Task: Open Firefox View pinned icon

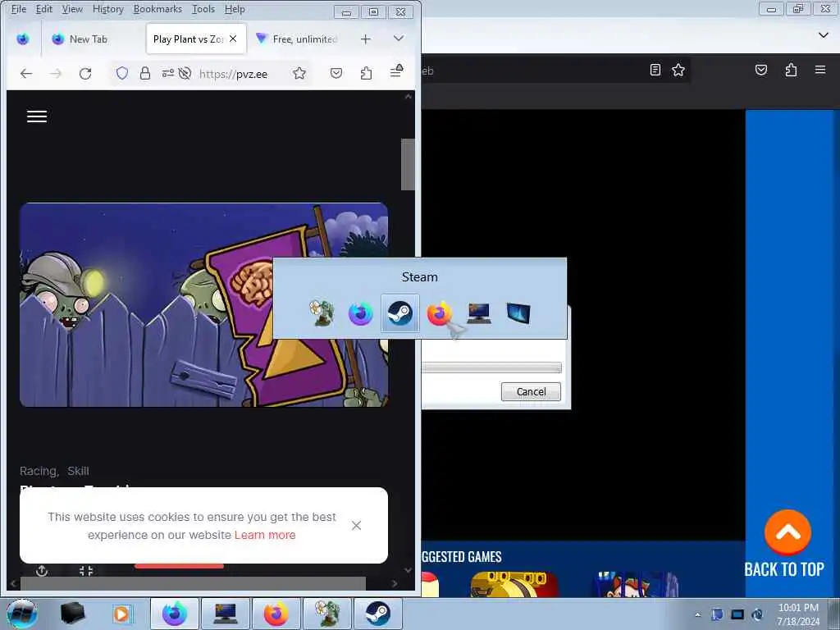Action: [22, 39]
